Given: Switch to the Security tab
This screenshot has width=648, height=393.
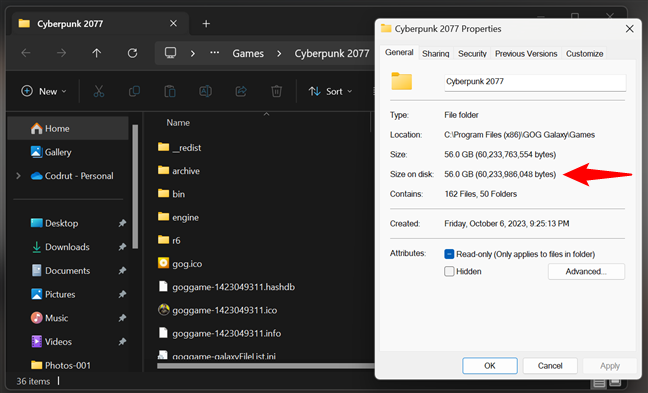Looking at the screenshot, I should coord(472,54).
